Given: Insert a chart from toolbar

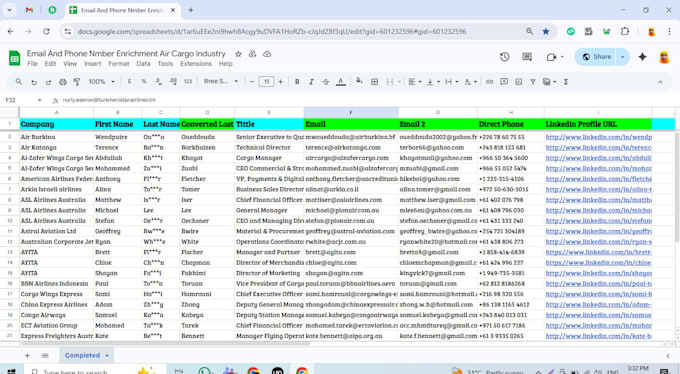Looking at the screenshot, I should (518, 82).
